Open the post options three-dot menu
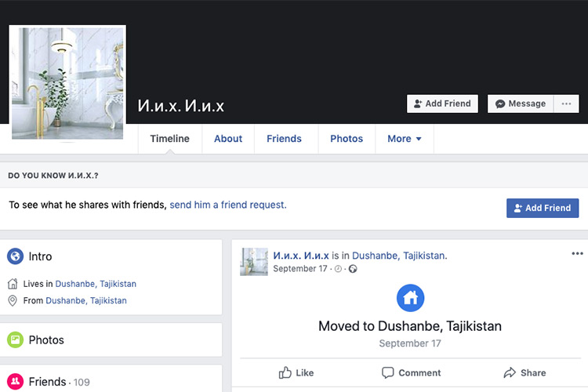This screenshot has width=588, height=392. [x=577, y=253]
